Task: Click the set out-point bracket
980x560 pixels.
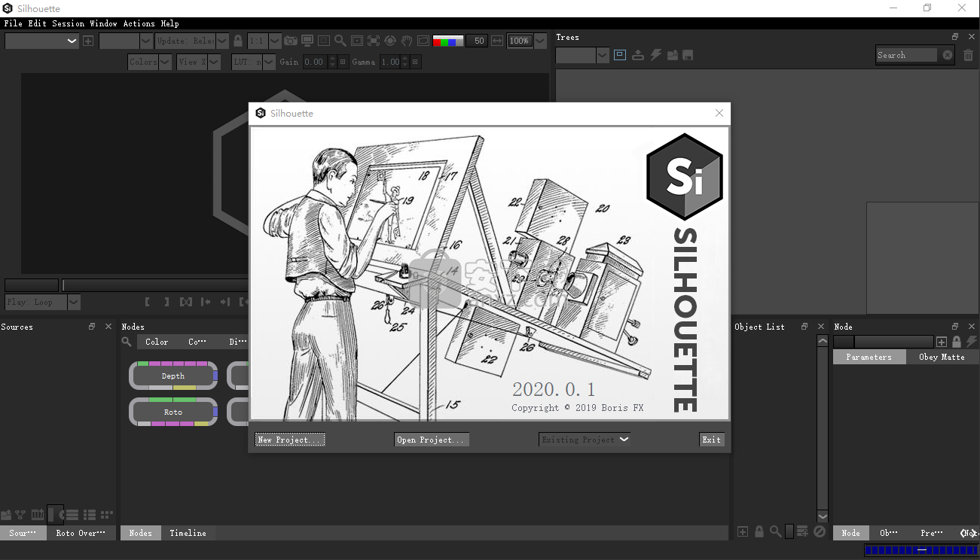Action: pos(167,302)
